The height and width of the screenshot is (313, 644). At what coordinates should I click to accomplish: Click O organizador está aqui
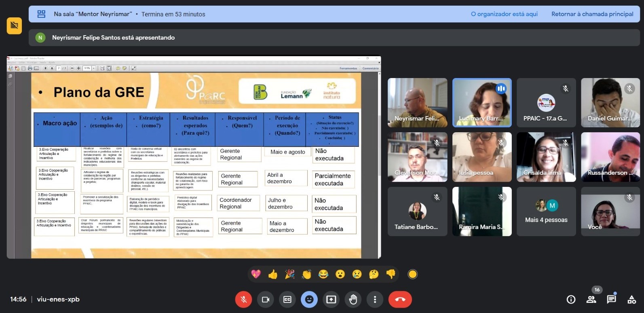coord(504,14)
